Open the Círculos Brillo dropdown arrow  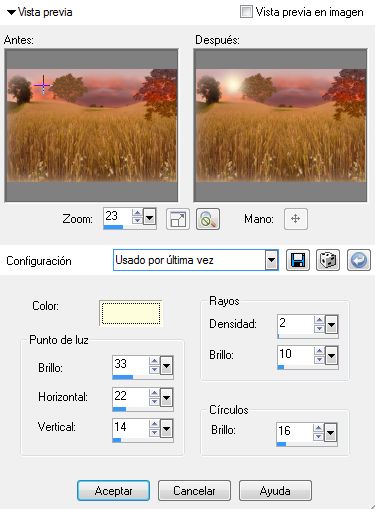click(x=330, y=433)
